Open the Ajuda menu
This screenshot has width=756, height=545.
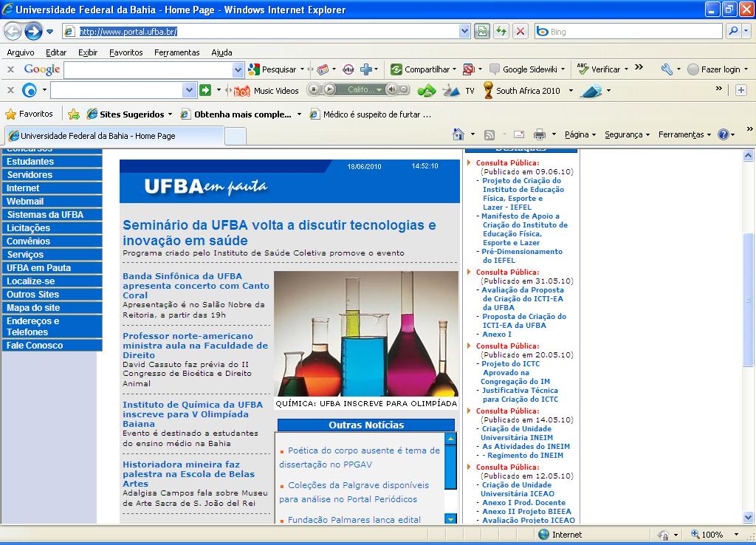[221, 52]
